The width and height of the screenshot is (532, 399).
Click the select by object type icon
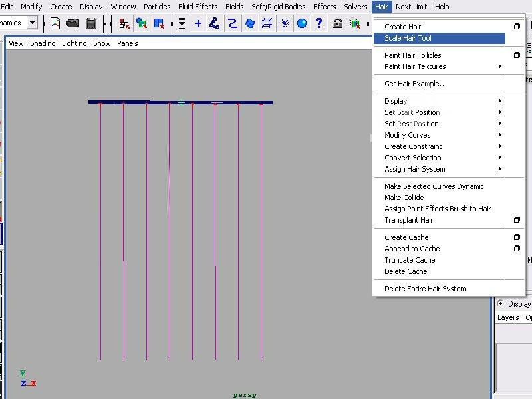(x=142, y=23)
